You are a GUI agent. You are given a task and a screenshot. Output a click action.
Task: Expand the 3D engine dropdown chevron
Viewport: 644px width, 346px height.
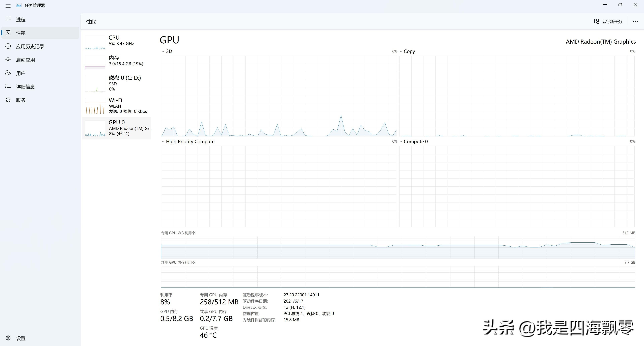[x=163, y=51]
